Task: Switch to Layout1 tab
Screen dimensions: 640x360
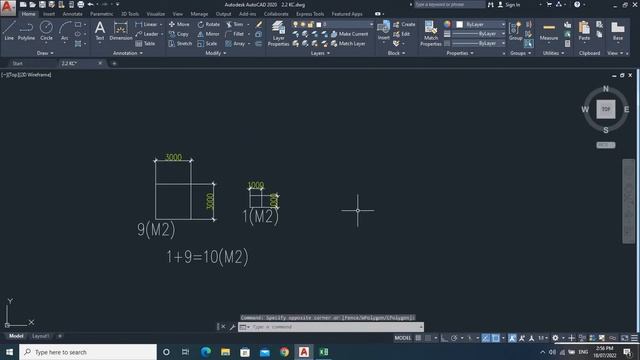Action: pyautogui.click(x=40, y=336)
